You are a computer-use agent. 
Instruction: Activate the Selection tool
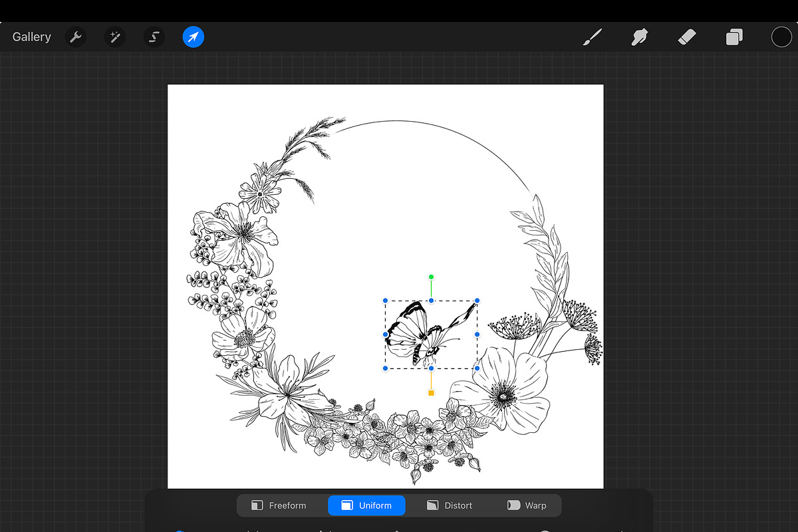click(154, 37)
